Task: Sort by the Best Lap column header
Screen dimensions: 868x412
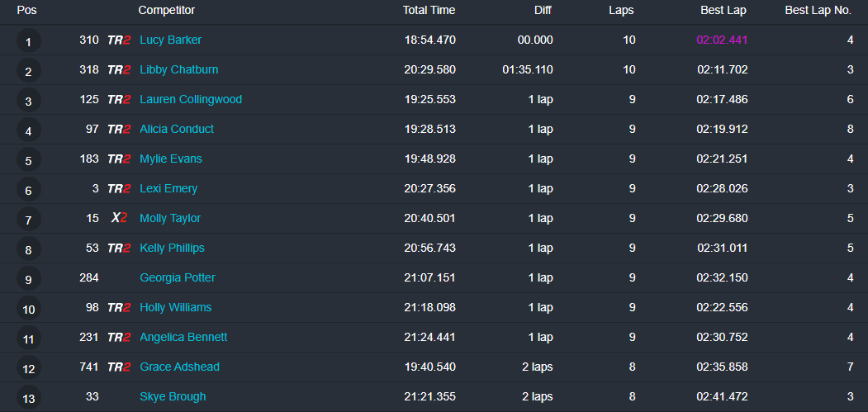Action: 724,11
